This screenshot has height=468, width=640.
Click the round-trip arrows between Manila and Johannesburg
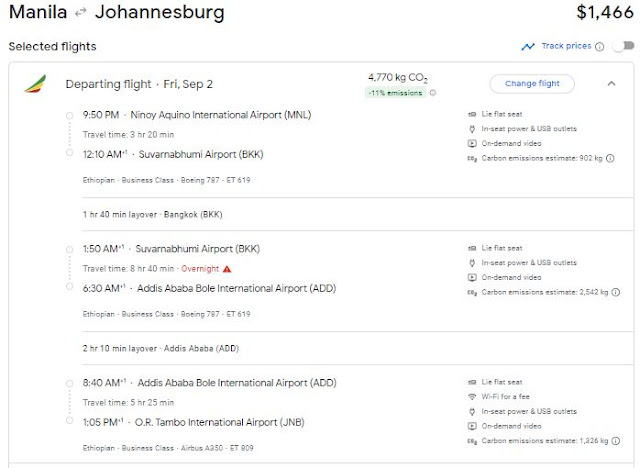coord(80,14)
